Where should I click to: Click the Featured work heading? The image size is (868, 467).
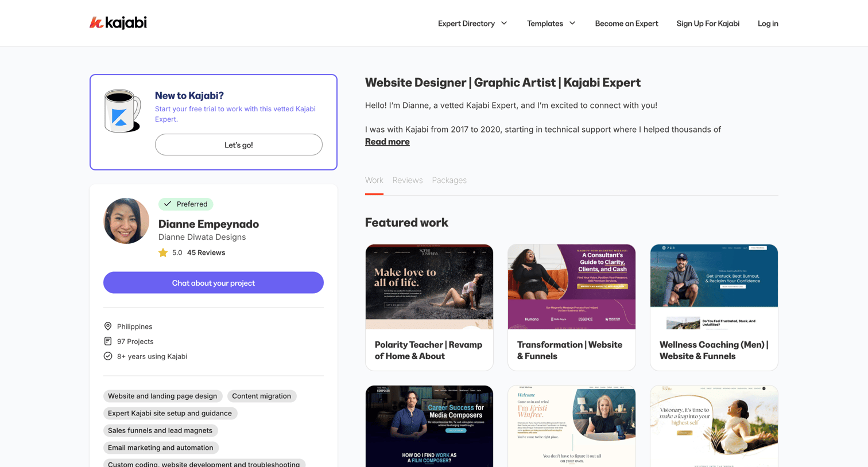click(406, 223)
